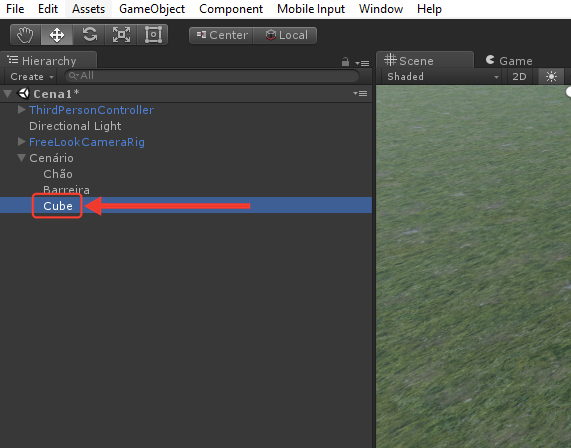Viewport: 571px width, 448px height.
Task: Select the Scale tool
Action: coord(121,35)
